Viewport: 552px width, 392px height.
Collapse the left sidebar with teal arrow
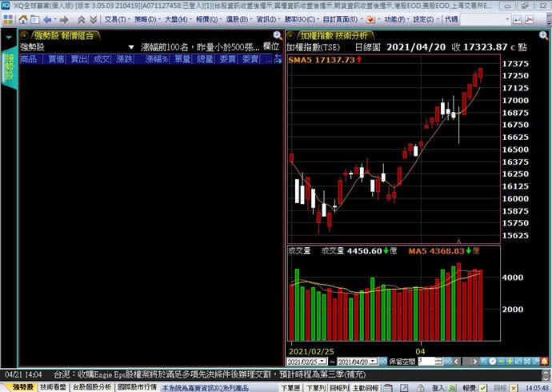(9, 38)
